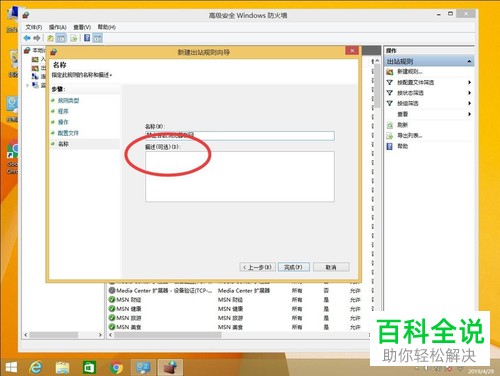The height and width of the screenshot is (376, 500).
Task: Collapse the 出站规则 actions section
Action: (x=469, y=61)
